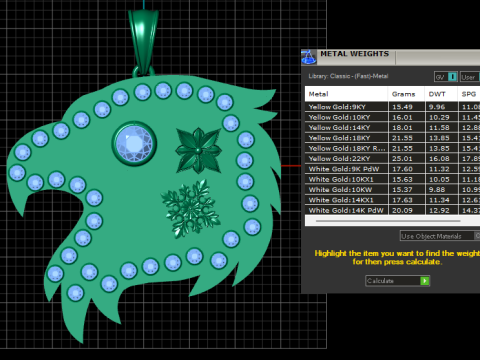
Task: Toggle Use Object Materials option
Action: point(440,236)
